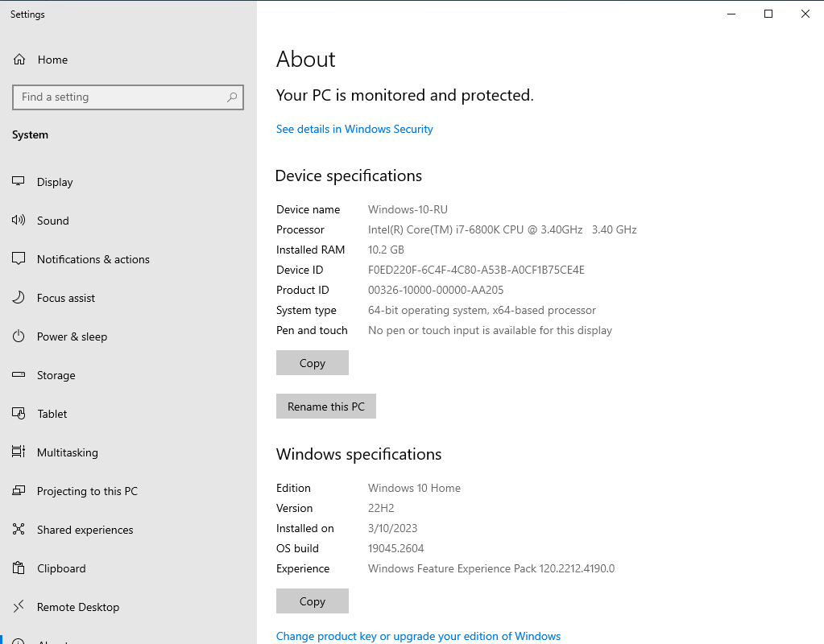Select the Storage drive icon
The image size is (824, 644).
point(19,375)
